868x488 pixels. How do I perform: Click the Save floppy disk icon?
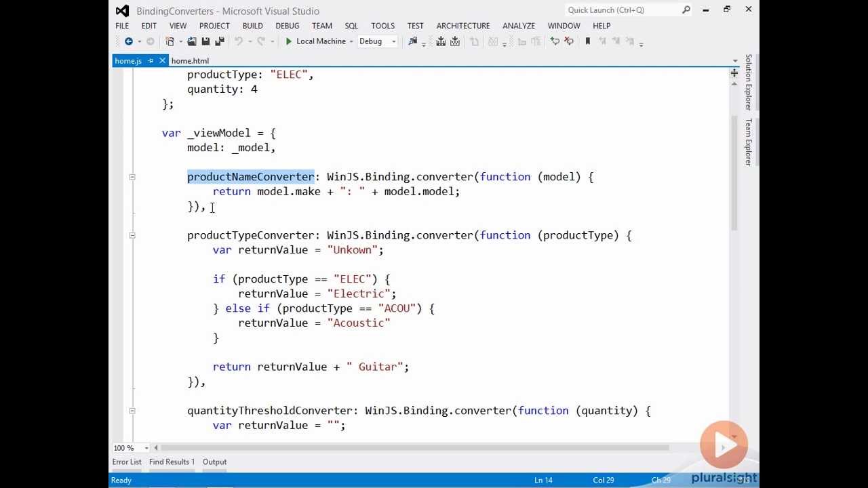[205, 41]
